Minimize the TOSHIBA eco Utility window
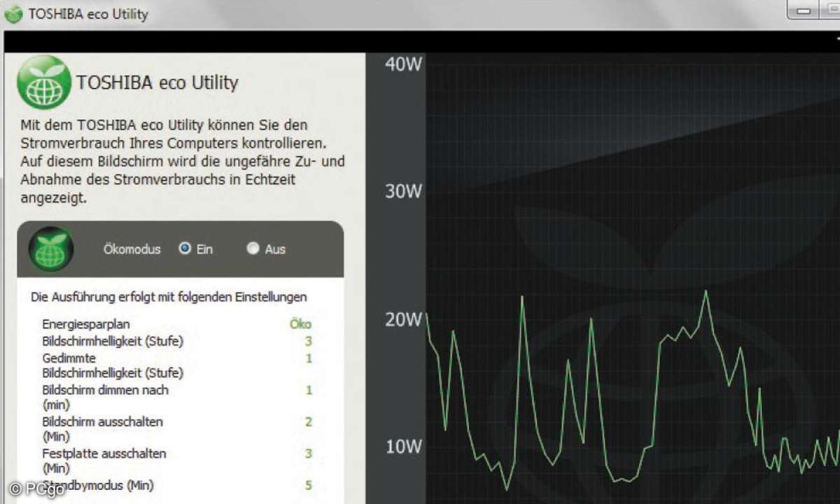The height and width of the screenshot is (504, 840). (805, 10)
